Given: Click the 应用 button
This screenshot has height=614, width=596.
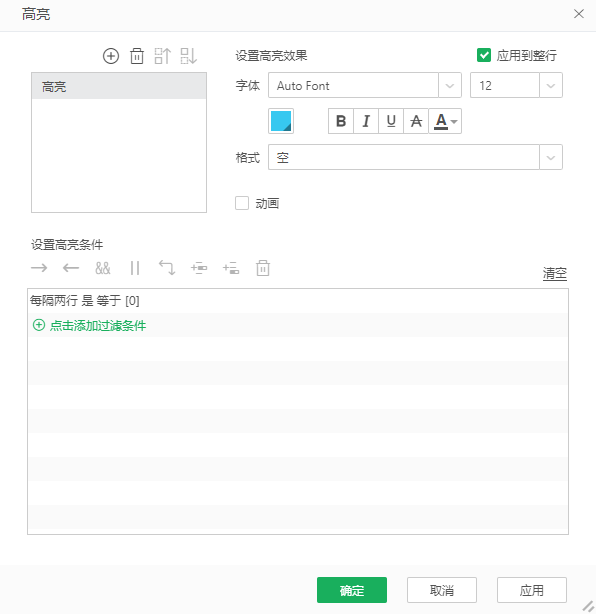Looking at the screenshot, I should (x=532, y=590).
